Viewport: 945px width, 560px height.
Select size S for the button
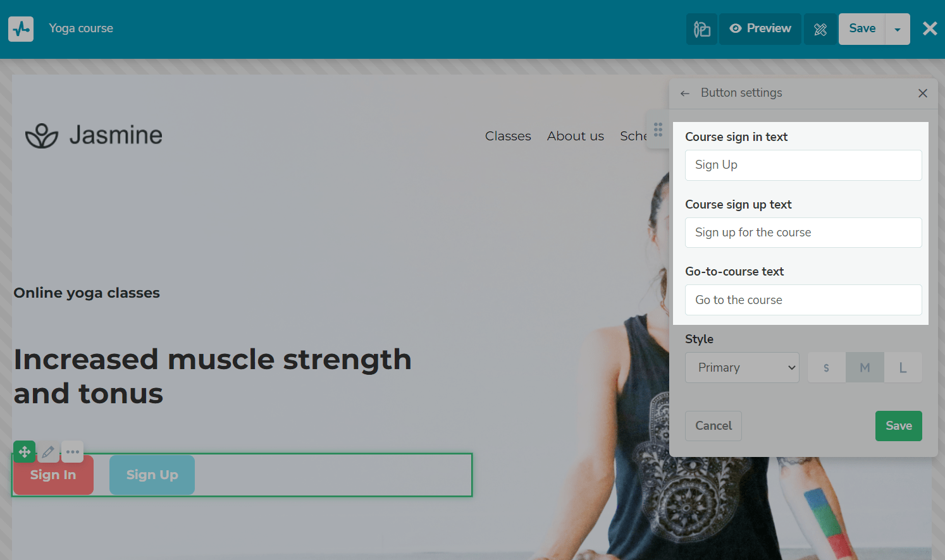(826, 368)
